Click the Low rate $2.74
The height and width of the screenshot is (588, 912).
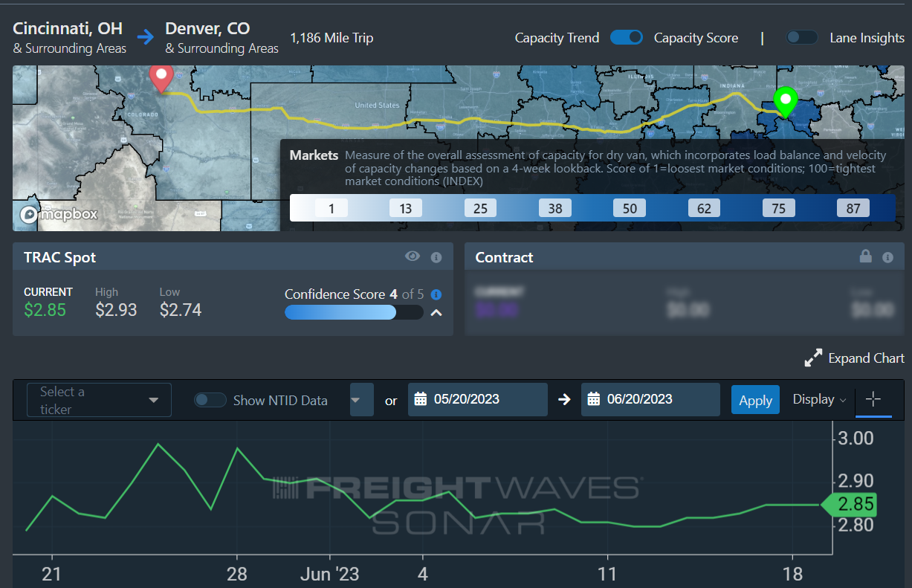tap(181, 310)
